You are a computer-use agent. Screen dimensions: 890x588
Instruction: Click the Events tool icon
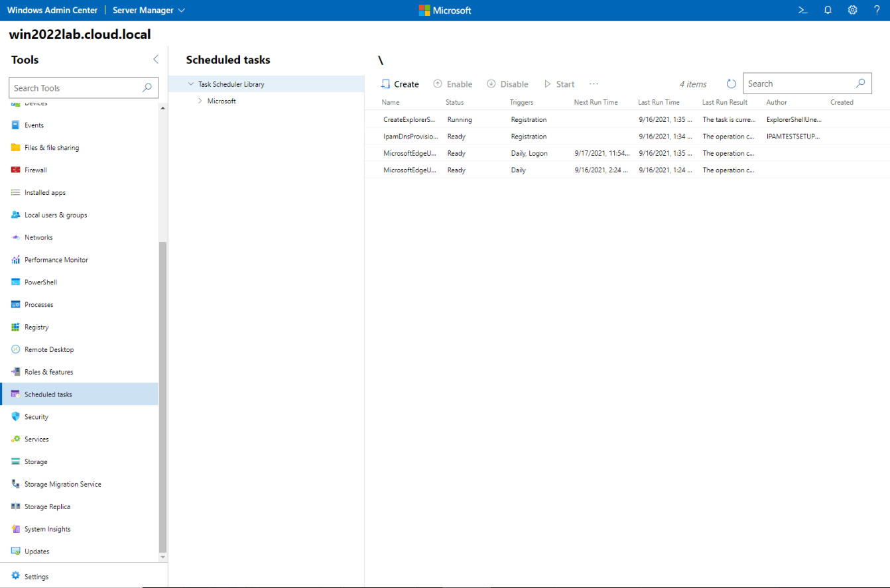click(x=16, y=125)
